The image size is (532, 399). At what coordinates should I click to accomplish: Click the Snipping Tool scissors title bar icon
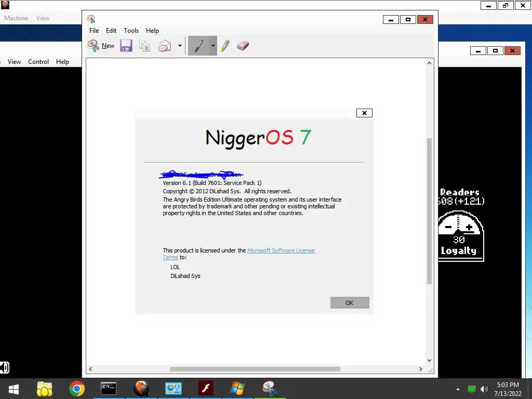(x=91, y=19)
